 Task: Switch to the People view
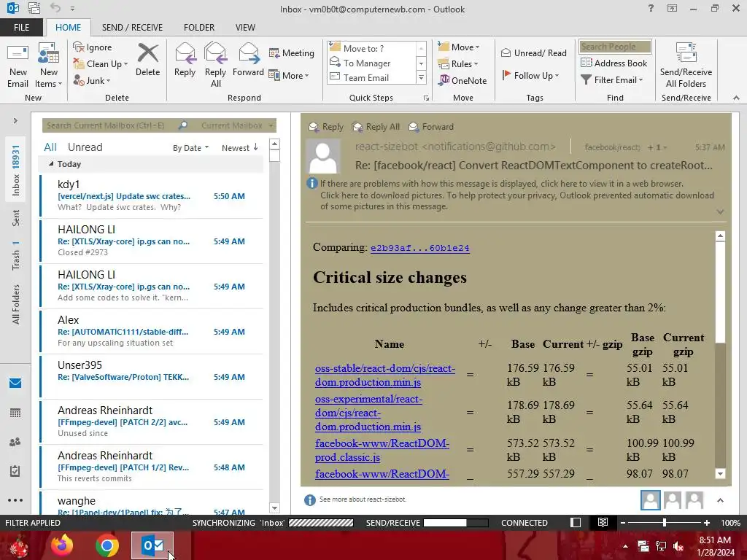coord(15,442)
